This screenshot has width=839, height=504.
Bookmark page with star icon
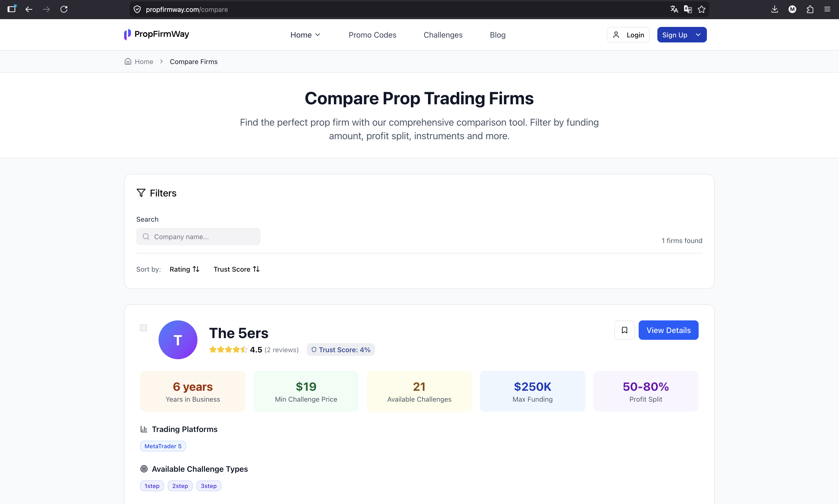click(x=702, y=9)
